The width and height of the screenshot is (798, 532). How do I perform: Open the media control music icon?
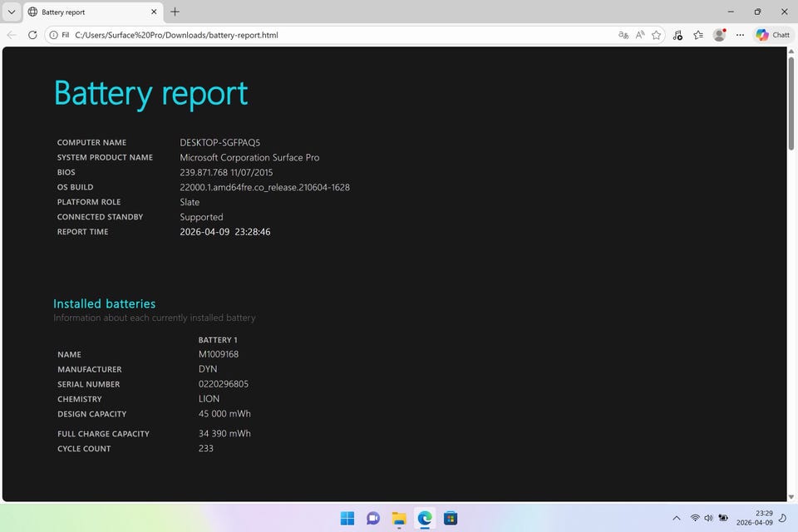click(x=677, y=35)
